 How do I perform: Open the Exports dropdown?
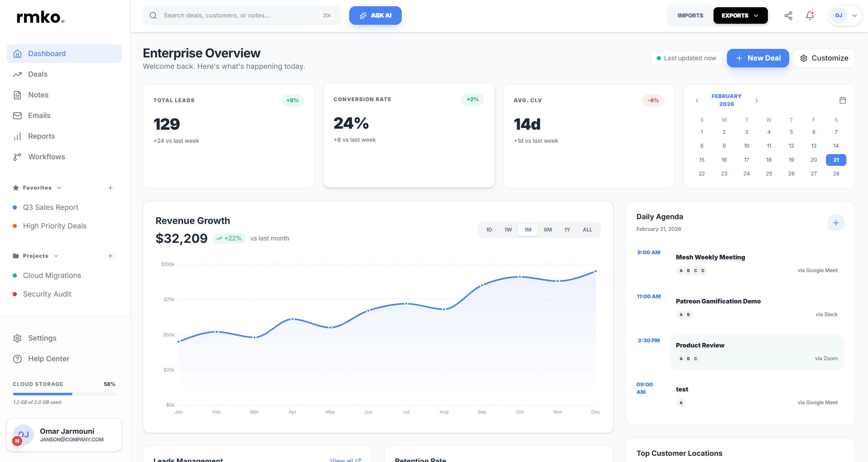(740, 15)
